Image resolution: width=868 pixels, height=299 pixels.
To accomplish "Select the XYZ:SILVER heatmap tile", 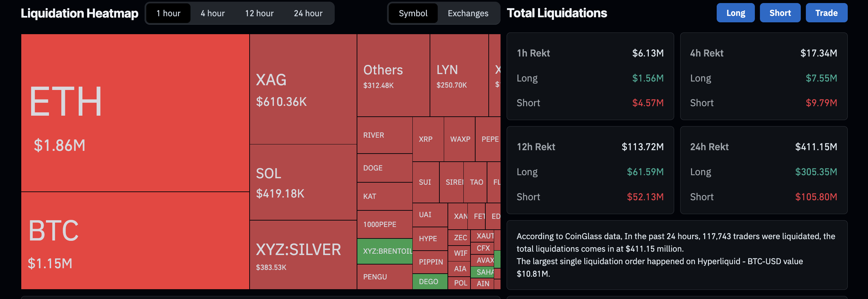I will pyautogui.click(x=303, y=255).
